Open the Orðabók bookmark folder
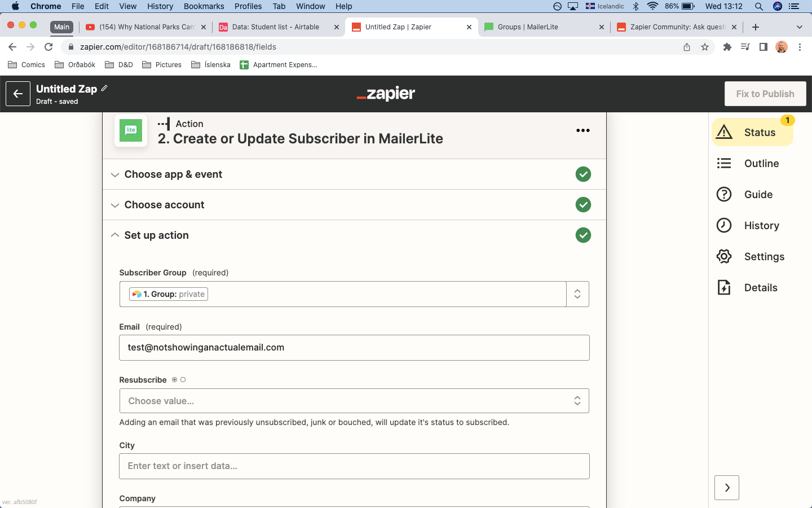 [x=75, y=65]
